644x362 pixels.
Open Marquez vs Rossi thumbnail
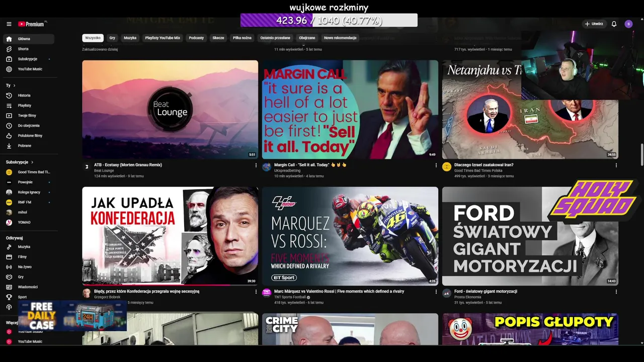pyautogui.click(x=350, y=236)
